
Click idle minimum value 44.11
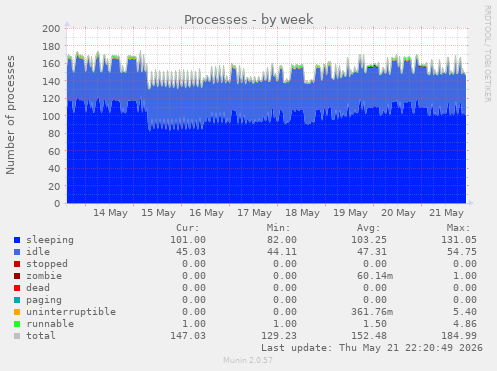click(282, 252)
